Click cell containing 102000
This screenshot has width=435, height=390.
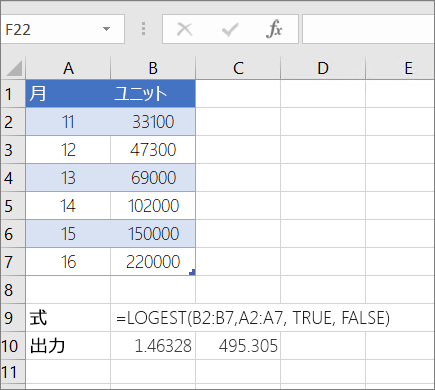[153, 206]
